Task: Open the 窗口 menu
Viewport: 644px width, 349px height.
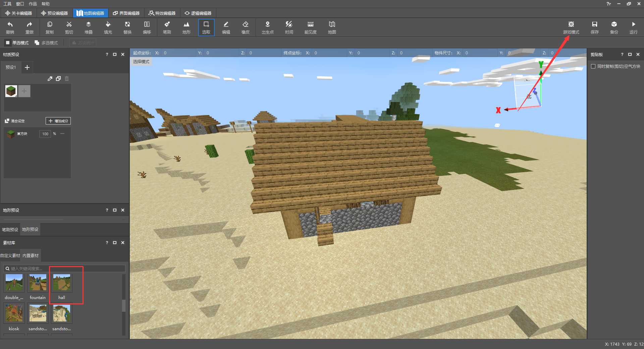Action: click(20, 4)
